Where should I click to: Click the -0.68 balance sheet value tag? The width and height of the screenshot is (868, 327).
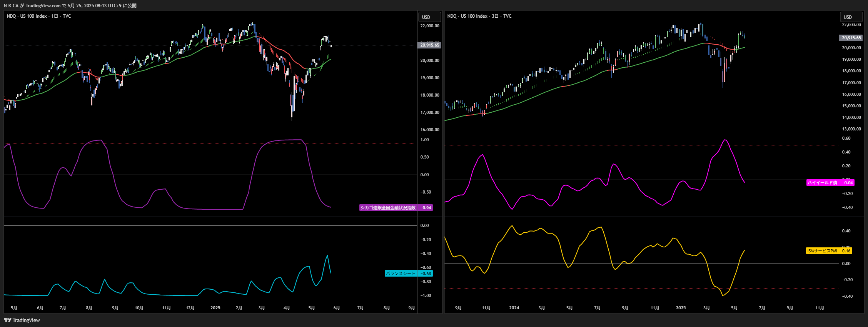tap(426, 274)
